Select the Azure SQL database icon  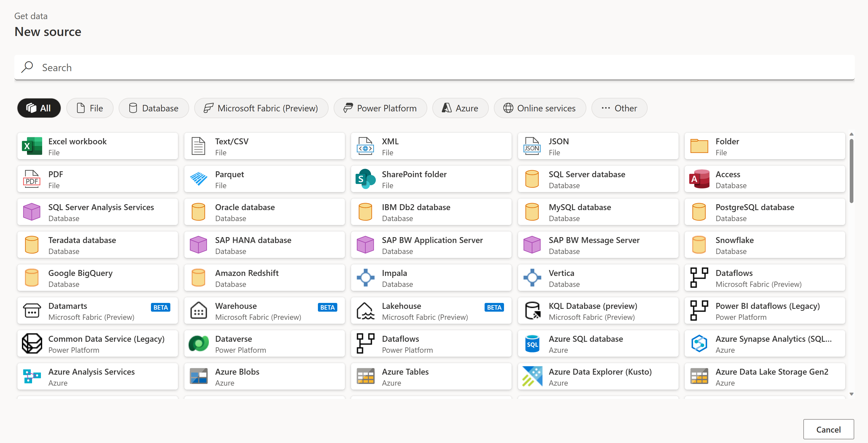[x=532, y=343]
